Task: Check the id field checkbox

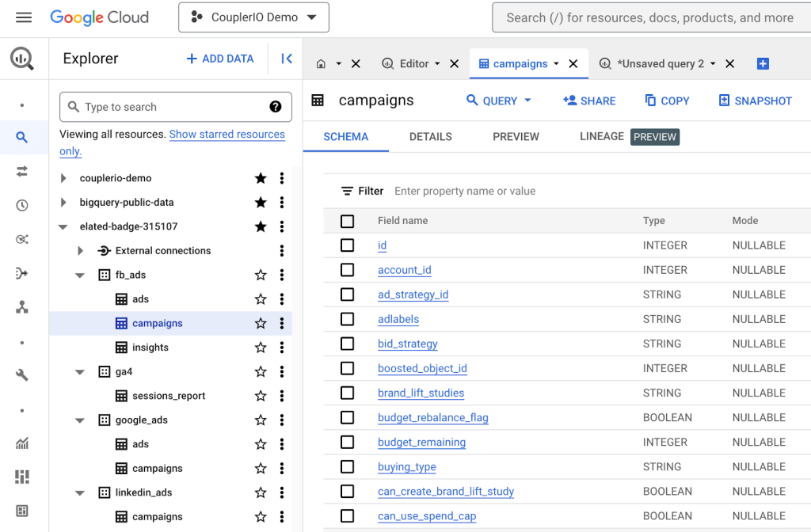Action: click(348, 245)
